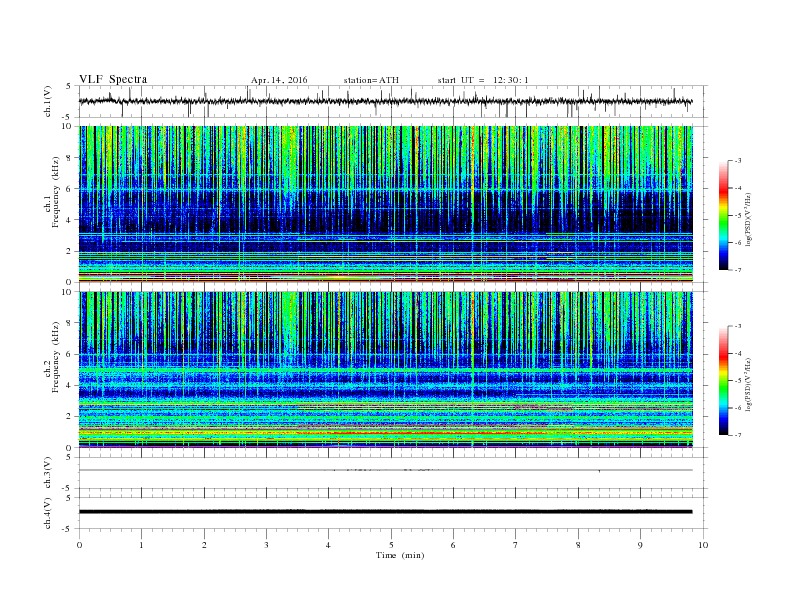The width and height of the screenshot is (792, 612).
Task: Click the "8" kHz tick of the ch.1 spectrogram
Action: tap(70, 158)
